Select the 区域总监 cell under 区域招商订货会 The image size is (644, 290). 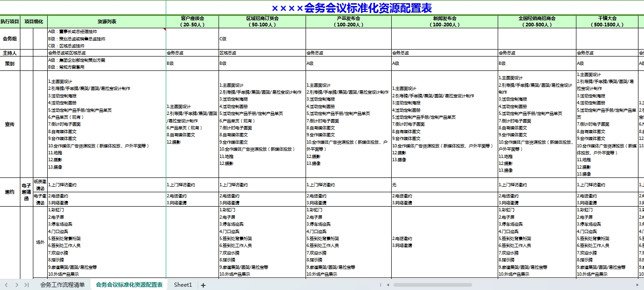point(262,53)
